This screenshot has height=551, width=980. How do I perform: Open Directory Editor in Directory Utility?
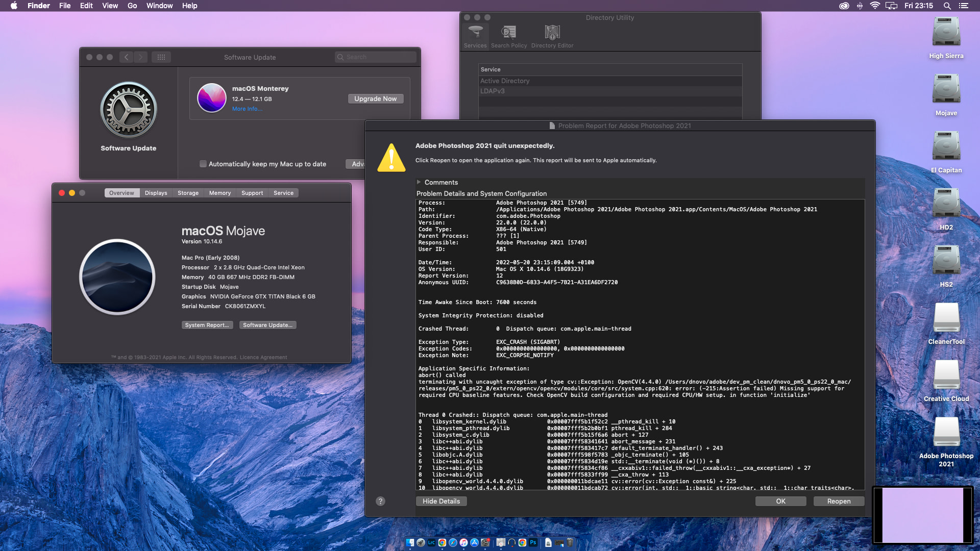click(x=552, y=37)
